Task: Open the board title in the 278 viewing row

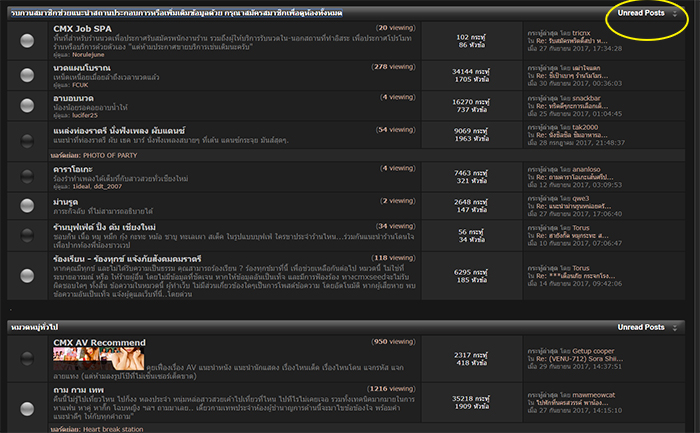Action: click(82, 68)
